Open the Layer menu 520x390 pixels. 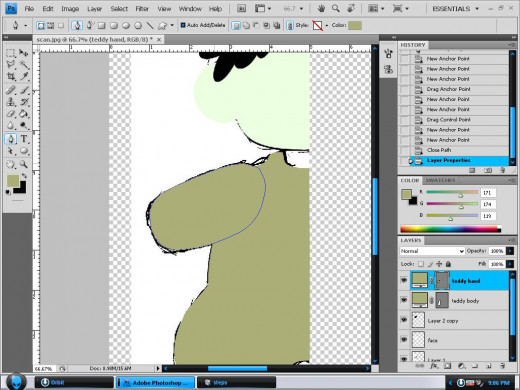point(94,9)
